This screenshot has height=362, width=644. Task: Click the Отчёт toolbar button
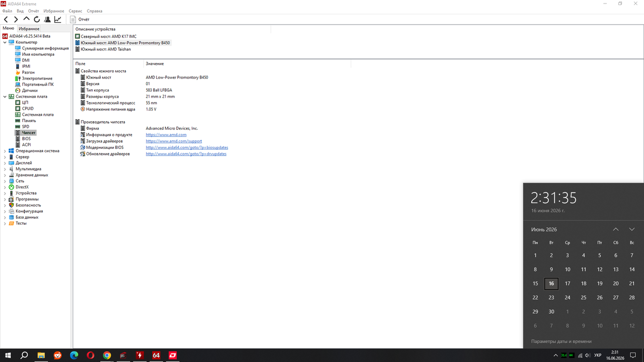(80, 20)
